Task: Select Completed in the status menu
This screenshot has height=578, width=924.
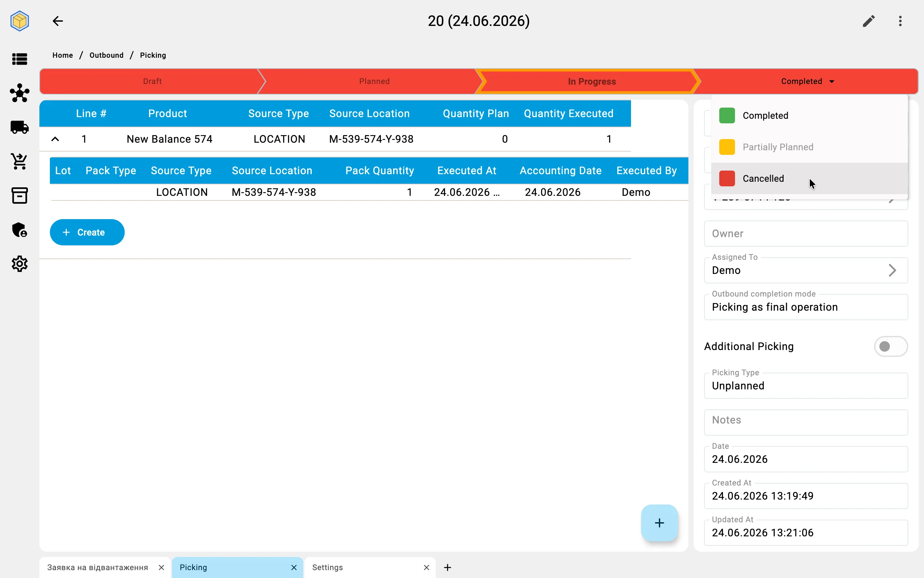Action: tap(809, 115)
